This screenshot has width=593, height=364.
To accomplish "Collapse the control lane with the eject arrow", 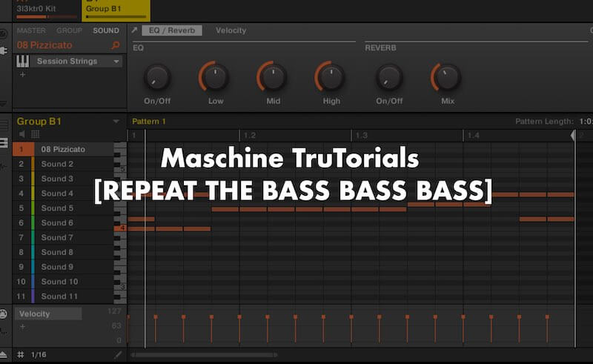I will pos(3,354).
